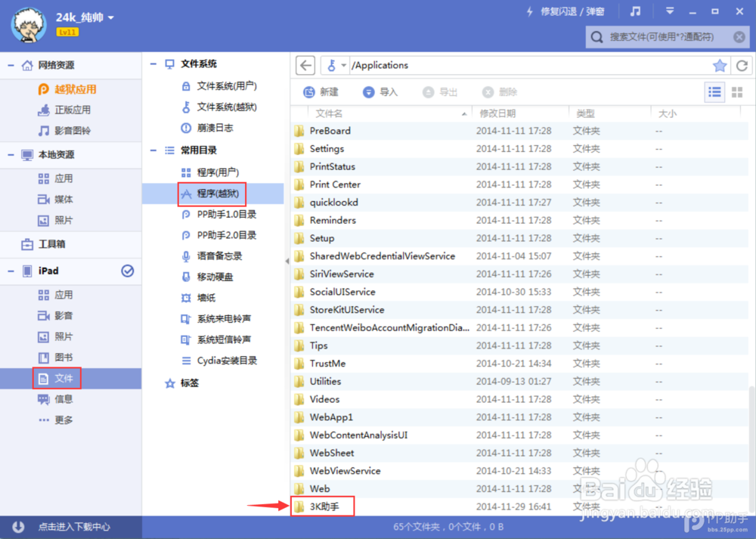
Task: Open 语音备忘录 voice memos directory
Action: click(x=212, y=256)
